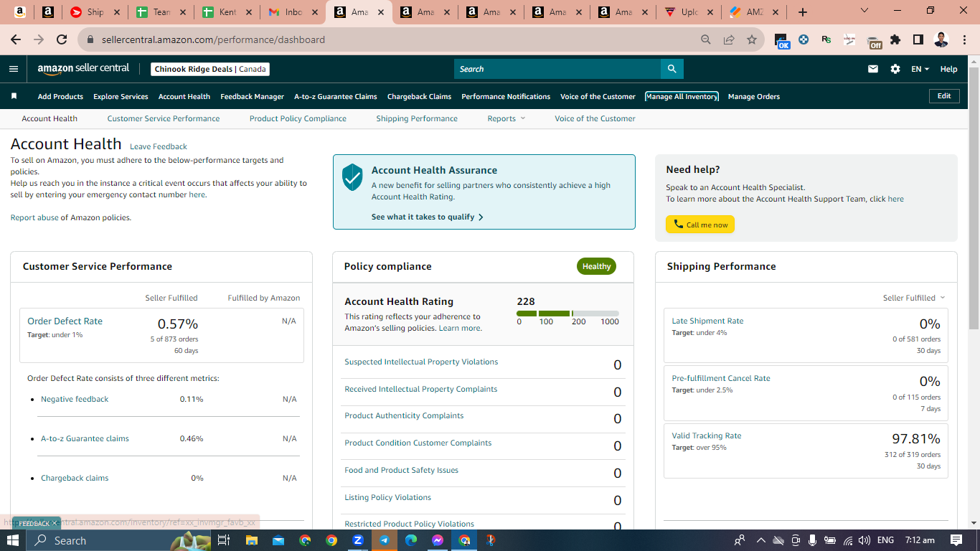Viewport: 980px width, 551px height.
Task: Click the Edit button in navigation bar
Action: (x=944, y=96)
